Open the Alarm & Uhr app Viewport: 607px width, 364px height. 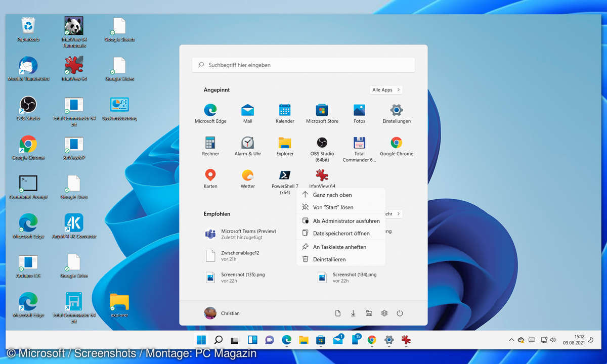(248, 146)
